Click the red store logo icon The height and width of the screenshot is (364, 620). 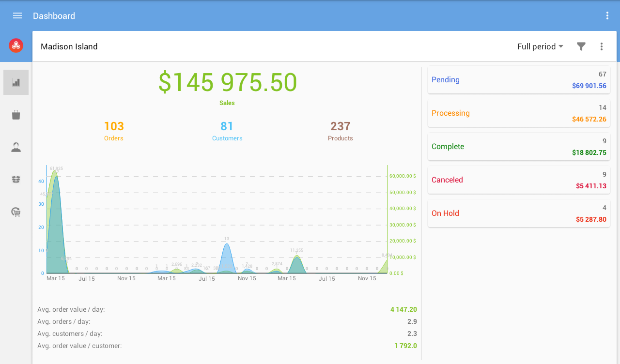point(16,45)
